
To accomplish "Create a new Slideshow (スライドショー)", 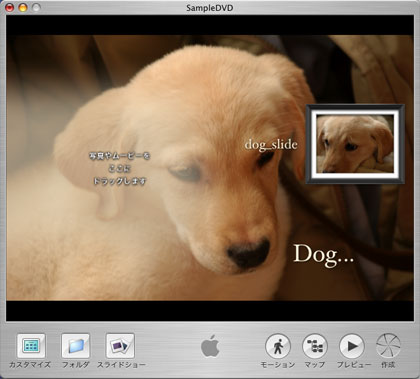I will (120, 346).
